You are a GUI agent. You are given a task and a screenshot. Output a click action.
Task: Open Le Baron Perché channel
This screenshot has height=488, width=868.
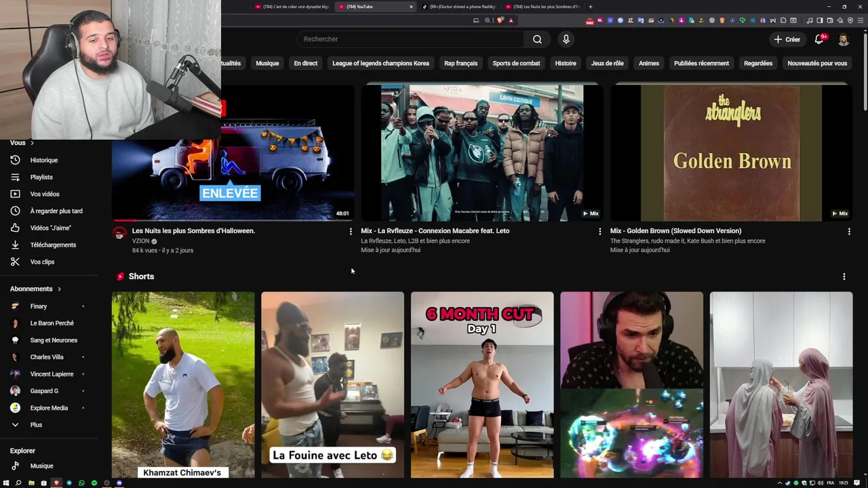click(51, 323)
